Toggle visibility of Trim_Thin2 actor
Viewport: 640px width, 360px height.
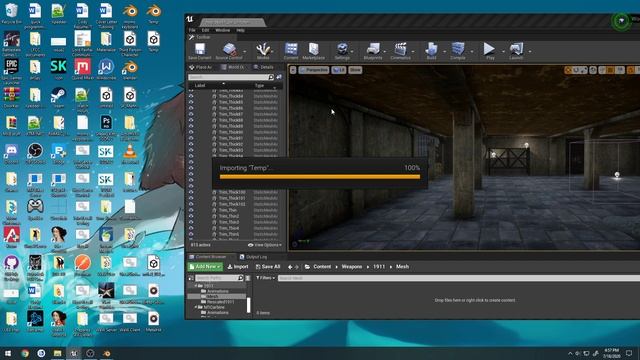[x=191, y=216]
